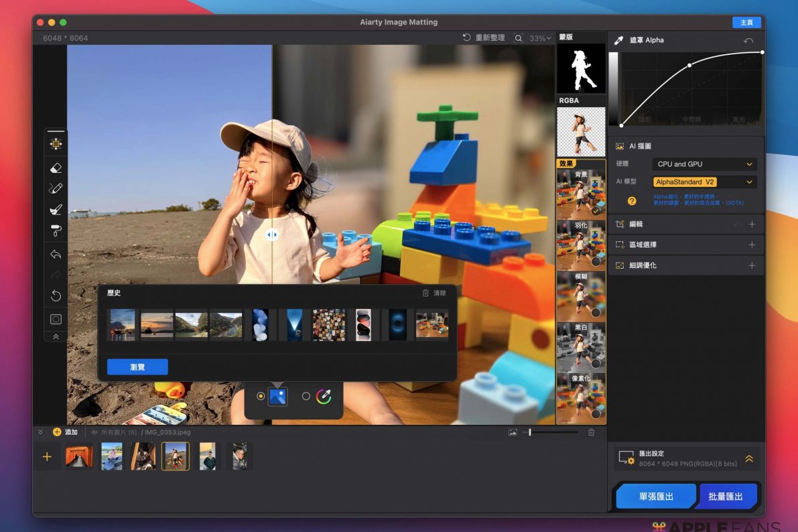The height and width of the screenshot is (532, 798).
Task: Click the trash icon in the filmstrip bar
Action: (591, 433)
